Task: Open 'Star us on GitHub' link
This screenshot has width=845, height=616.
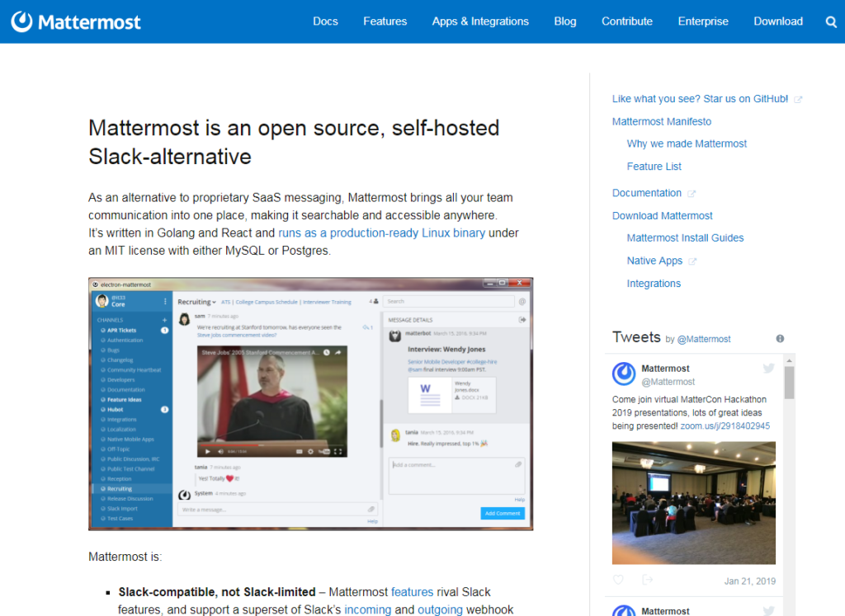Action: click(700, 99)
